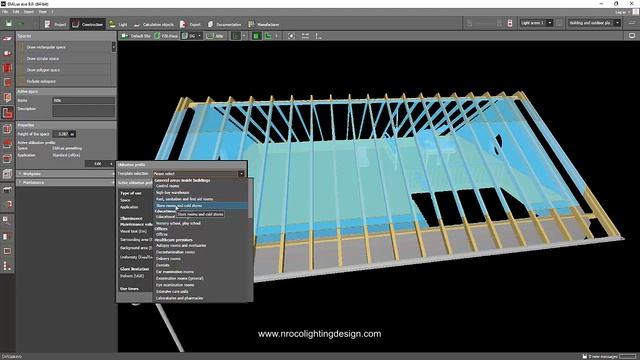
Task: Click the grey 3D box icon in left sidebar
Action: pyautogui.click(x=7, y=174)
